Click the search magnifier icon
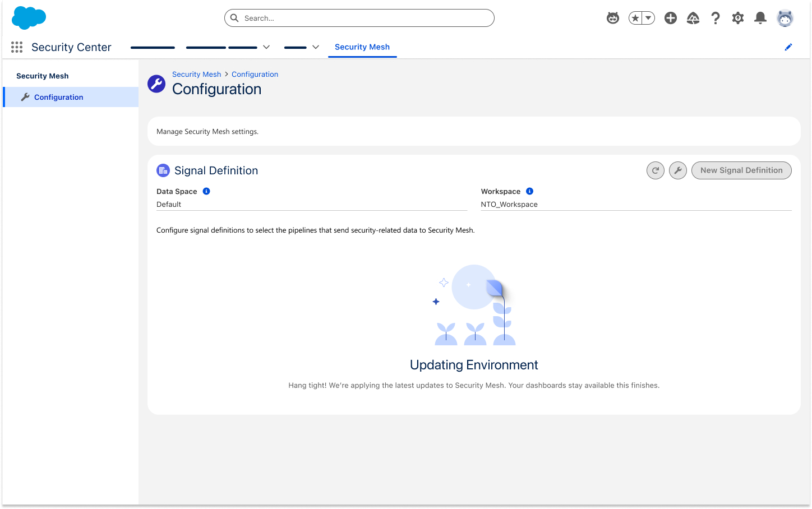The image size is (812, 509). click(x=234, y=18)
